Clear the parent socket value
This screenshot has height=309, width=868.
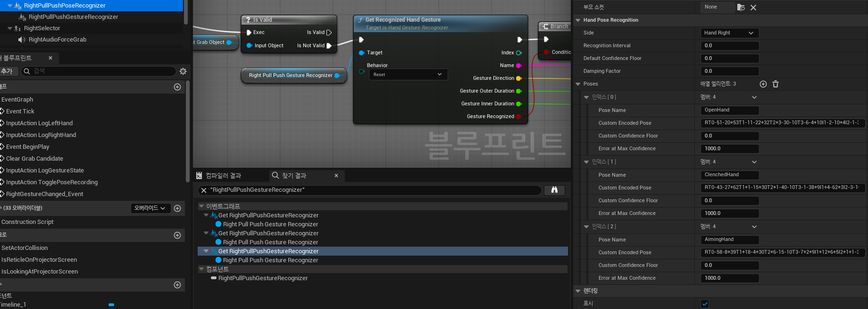tap(753, 8)
